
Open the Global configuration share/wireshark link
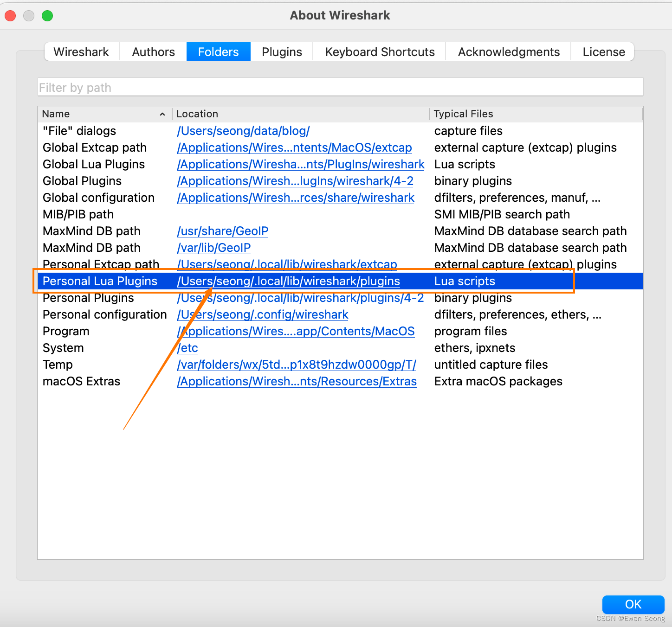296,198
